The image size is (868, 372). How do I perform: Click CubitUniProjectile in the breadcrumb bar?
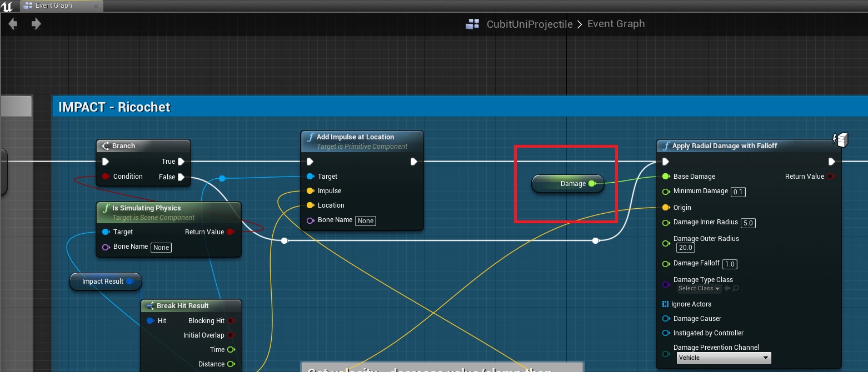tap(529, 24)
